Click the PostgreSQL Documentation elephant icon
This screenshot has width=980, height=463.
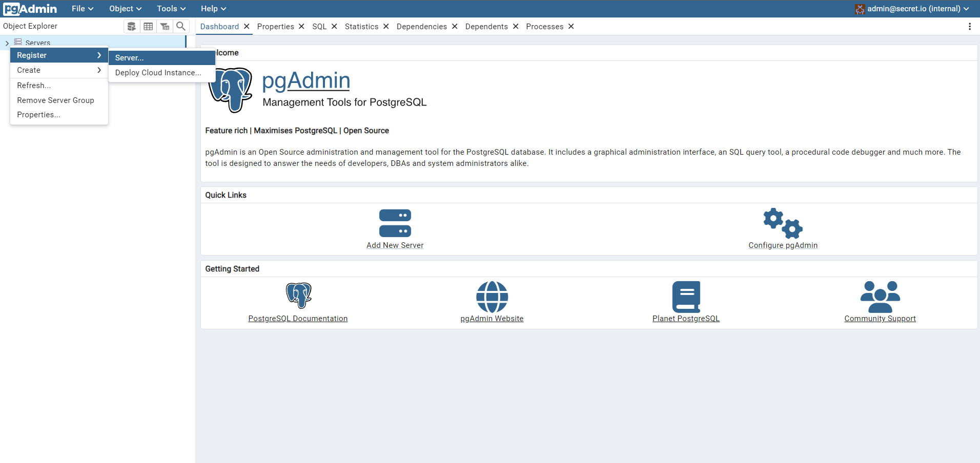[x=298, y=296]
